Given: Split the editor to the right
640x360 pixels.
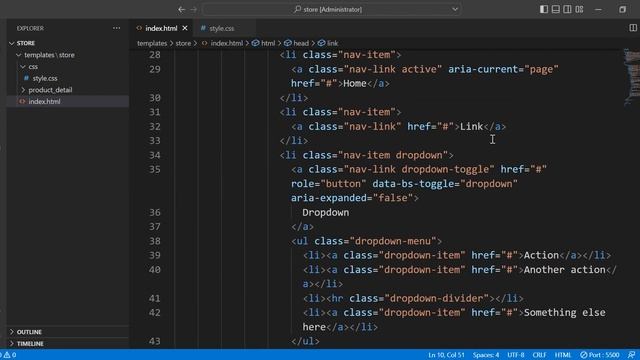Looking at the screenshot, I should pyautogui.click(x=633, y=28).
